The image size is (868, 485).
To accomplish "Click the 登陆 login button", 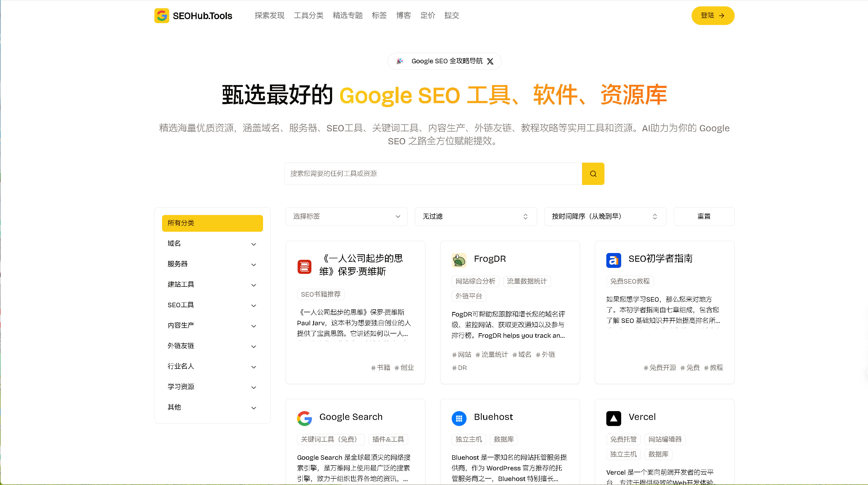I will (x=713, y=15).
